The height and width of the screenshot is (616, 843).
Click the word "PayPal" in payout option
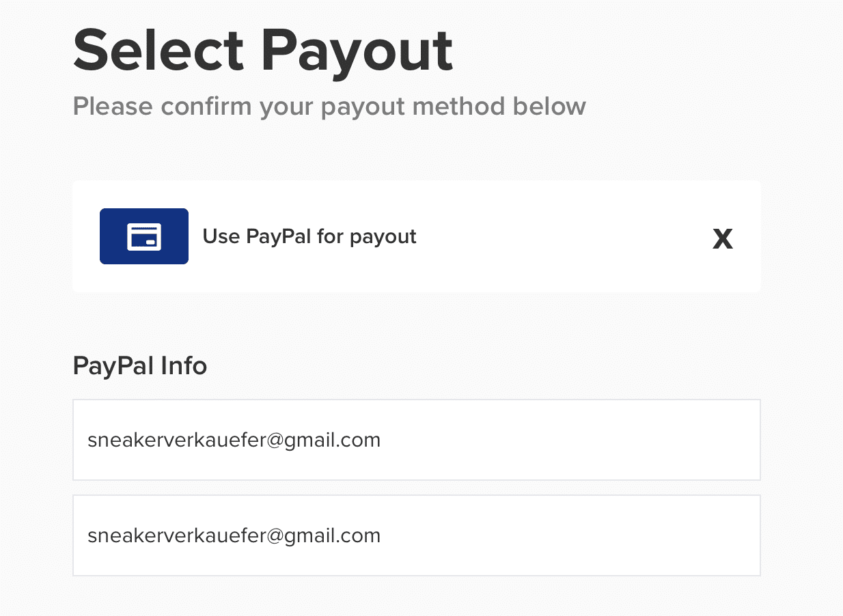(279, 236)
